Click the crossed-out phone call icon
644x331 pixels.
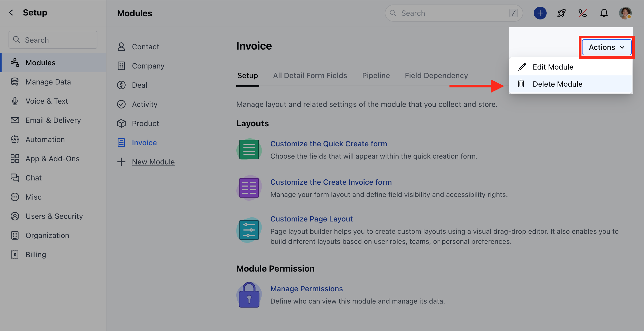583,13
